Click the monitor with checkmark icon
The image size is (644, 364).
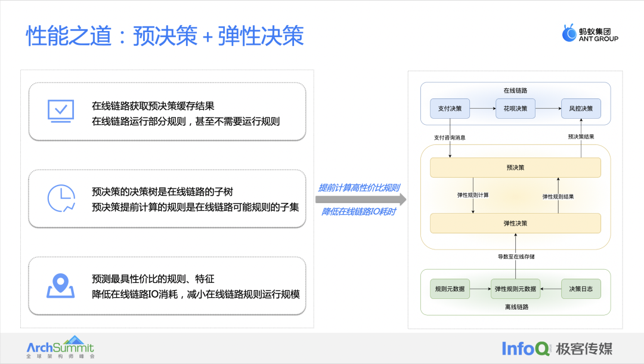(x=61, y=112)
